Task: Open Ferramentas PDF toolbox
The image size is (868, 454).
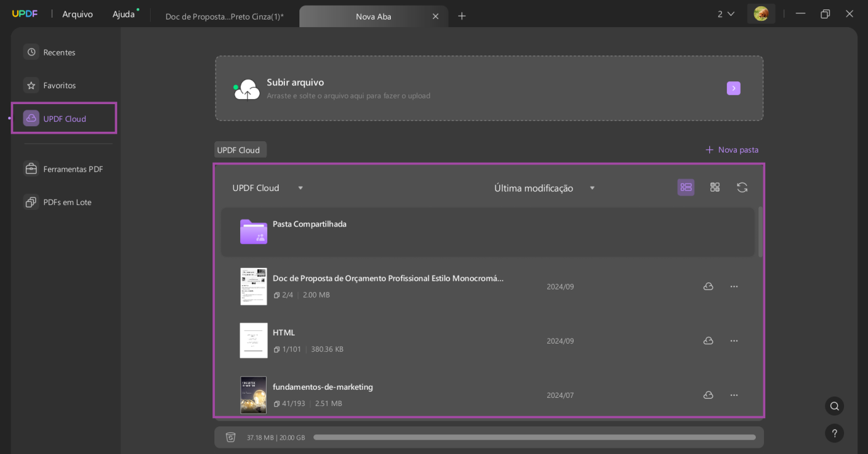Action: point(63,169)
